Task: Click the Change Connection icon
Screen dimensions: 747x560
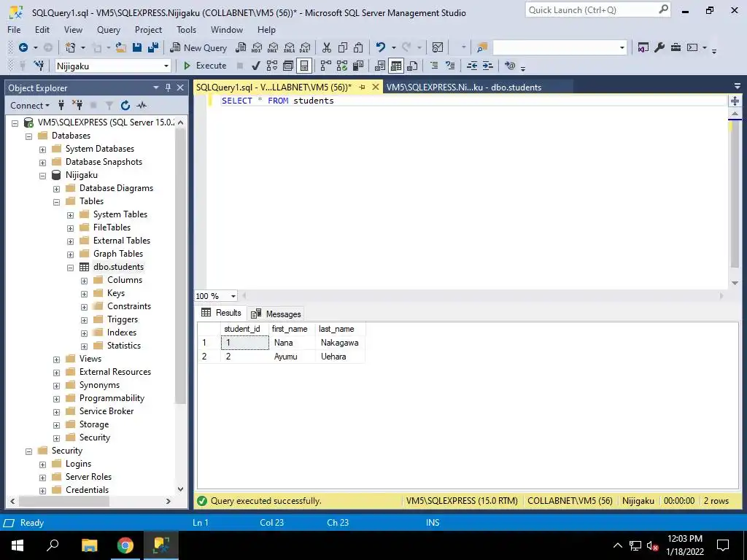Action: pyautogui.click(x=39, y=66)
